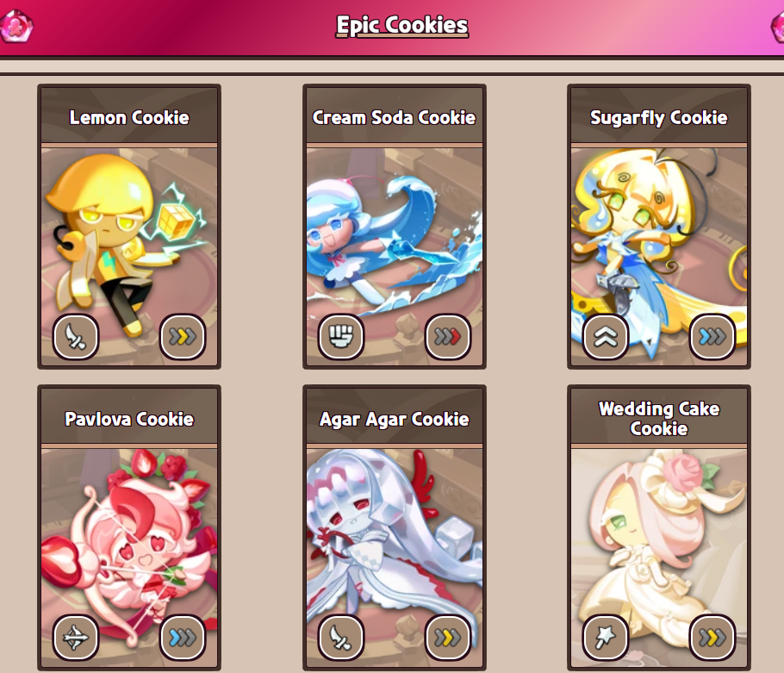The image size is (784, 673).
Task: Open the Cream Soda Cookie title link
Action: pos(394,117)
